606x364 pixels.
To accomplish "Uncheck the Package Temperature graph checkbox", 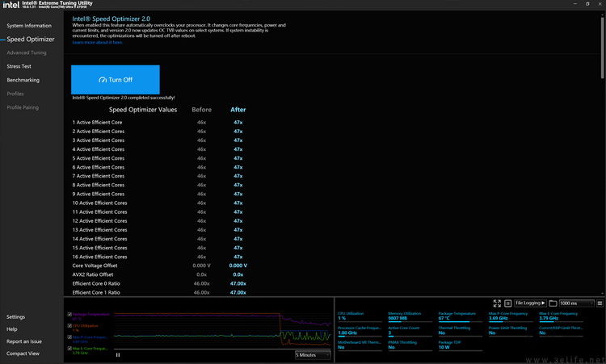I will [69, 314].
